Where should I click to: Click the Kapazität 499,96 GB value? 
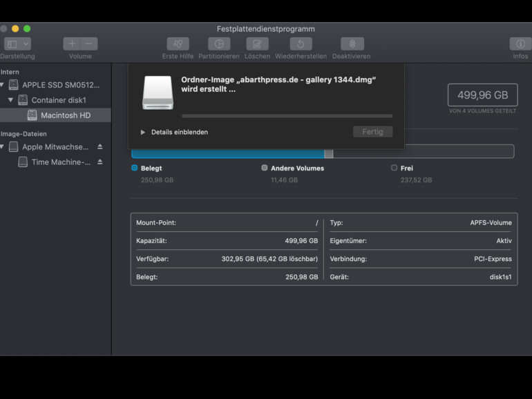click(301, 241)
